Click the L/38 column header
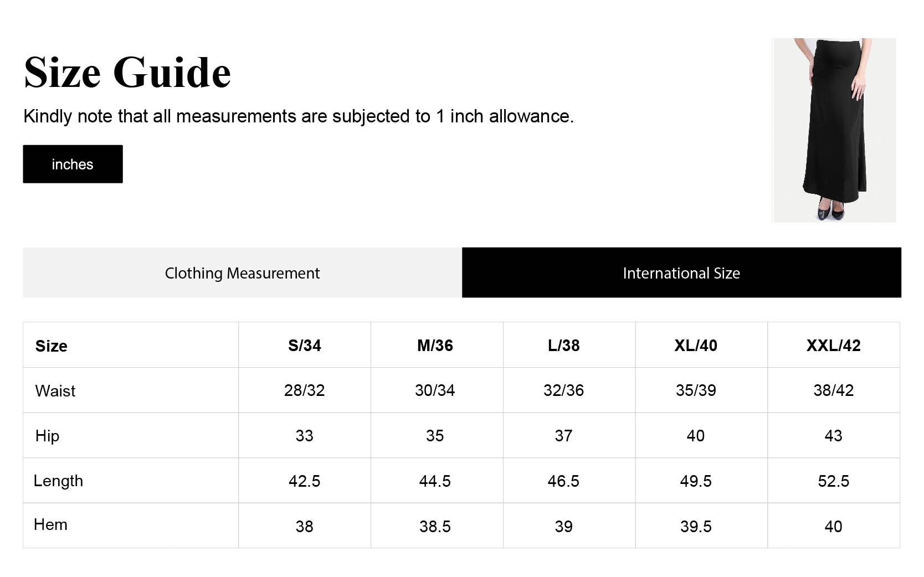924x577 pixels. [563, 346]
